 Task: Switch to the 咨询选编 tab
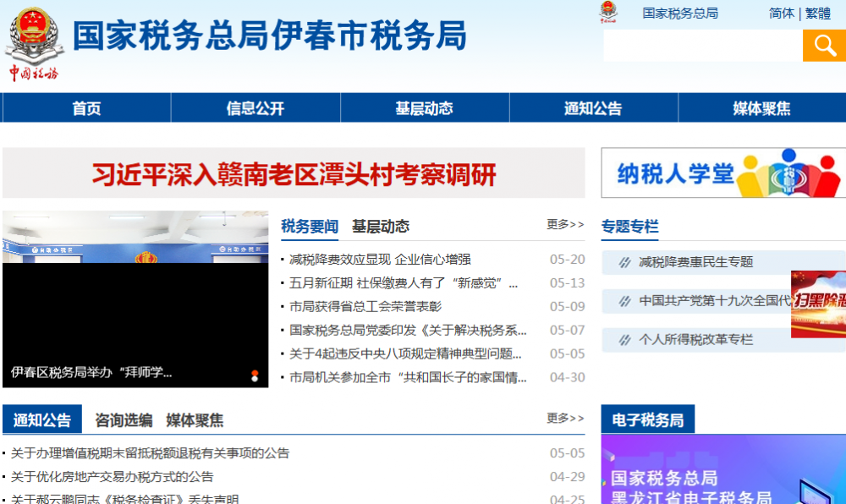tap(124, 418)
